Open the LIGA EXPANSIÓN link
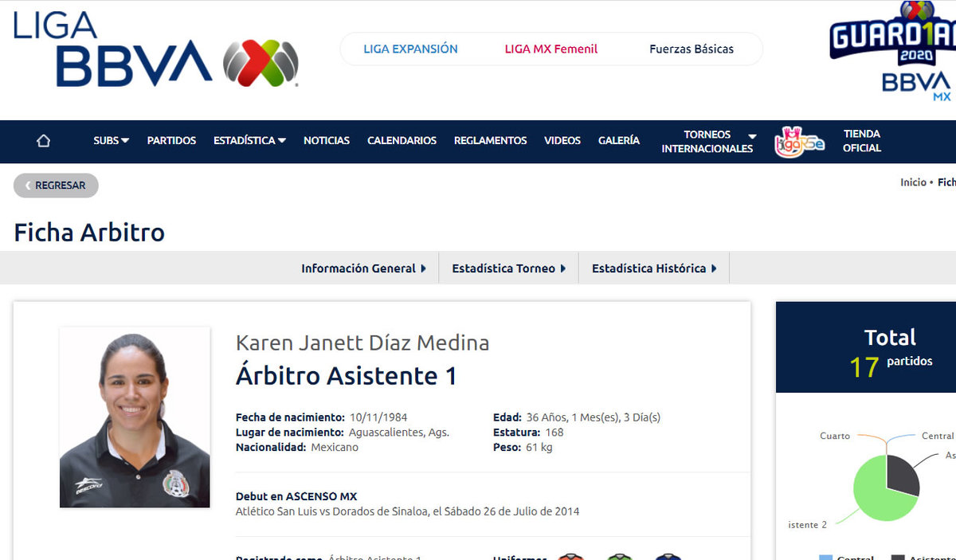 tap(410, 49)
